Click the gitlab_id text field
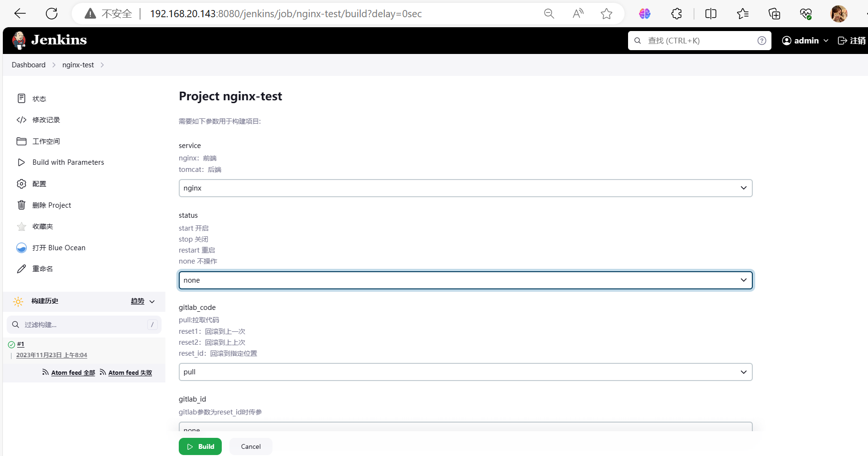Viewport: 868px width, 456px height. click(466, 427)
